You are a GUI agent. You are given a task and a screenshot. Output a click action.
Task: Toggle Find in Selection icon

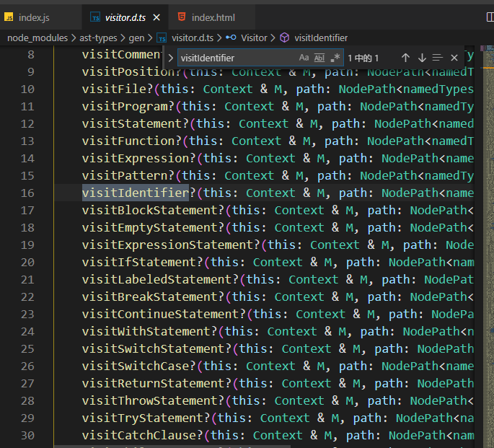coord(438,58)
